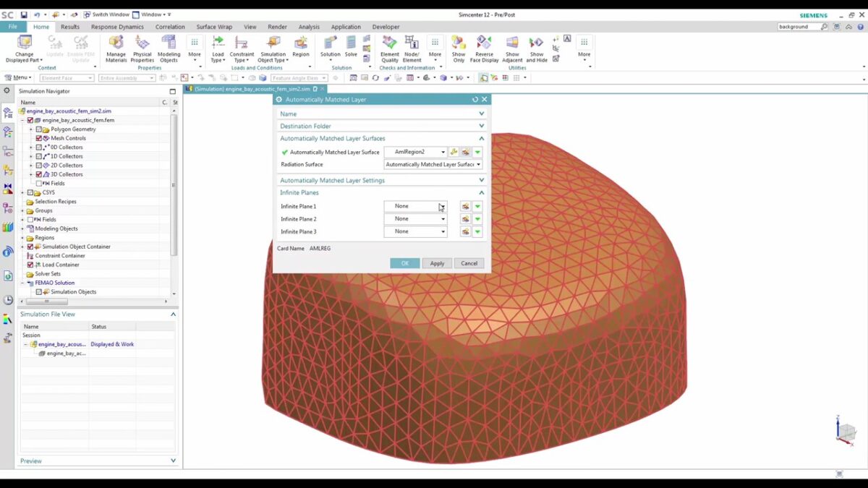The height and width of the screenshot is (488, 868).
Task: Click the save icon in title bar
Action: (24, 14)
